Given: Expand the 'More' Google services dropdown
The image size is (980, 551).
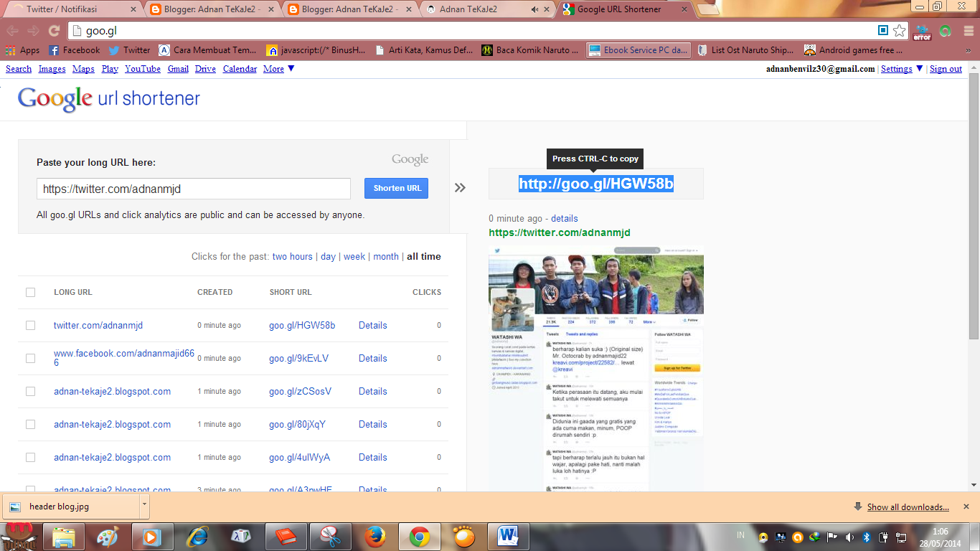Looking at the screenshot, I should click(x=278, y=69).
